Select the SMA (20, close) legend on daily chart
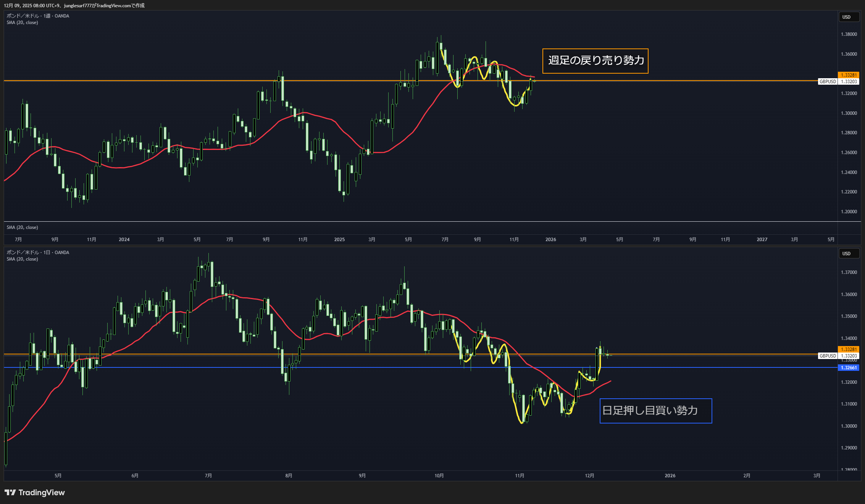The height and width of the screenshot is (504, 865). (22, 259)
